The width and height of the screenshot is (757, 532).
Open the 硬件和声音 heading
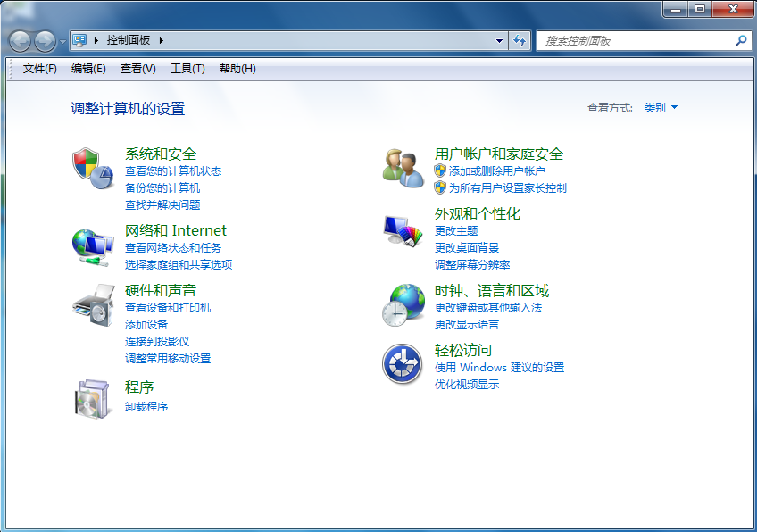tap(161, 290)
